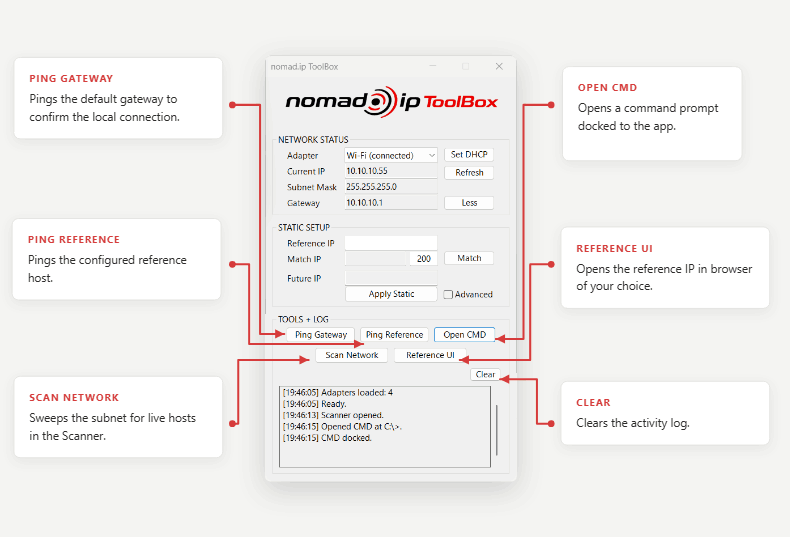
Task: Focus the Reference IP input field
Action: click(390, 243)
